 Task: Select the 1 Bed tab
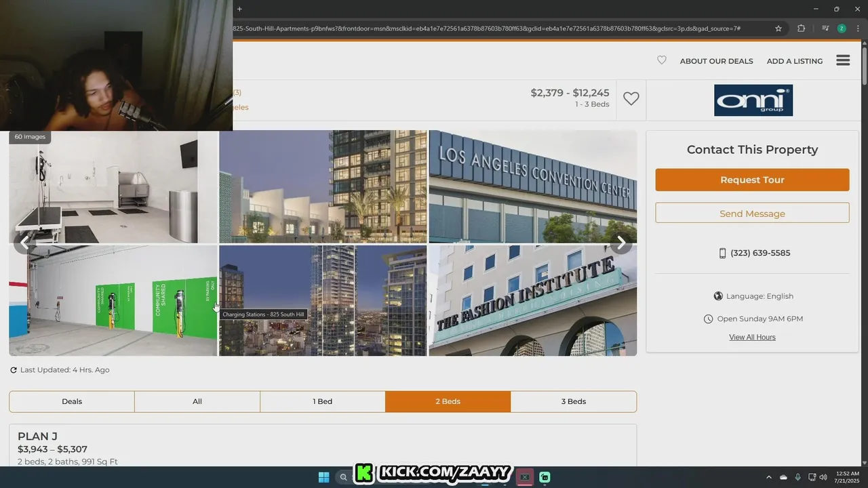point(323,401)
